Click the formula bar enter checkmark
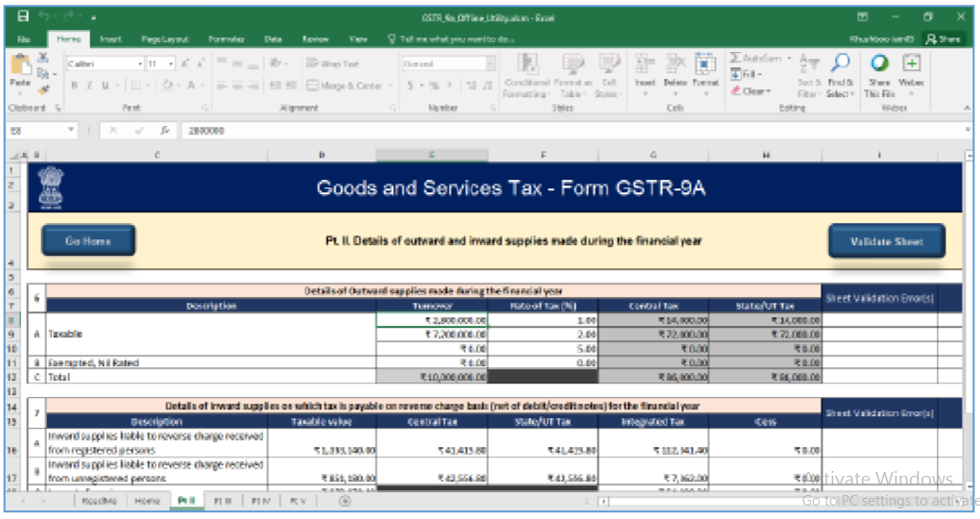The image size is (980, 519). click(138, 130)
